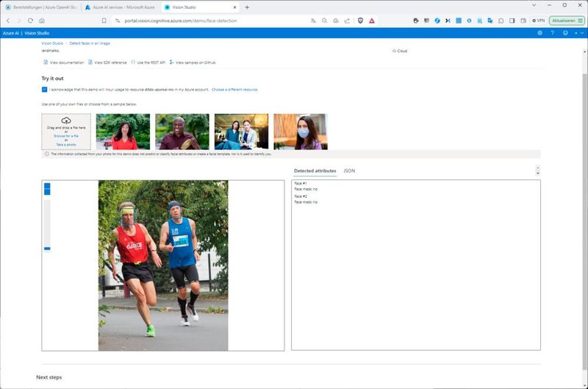This screenshot has width=588, height=389.
Task: Click Choose a different resource link
Action: pos(234,90)
